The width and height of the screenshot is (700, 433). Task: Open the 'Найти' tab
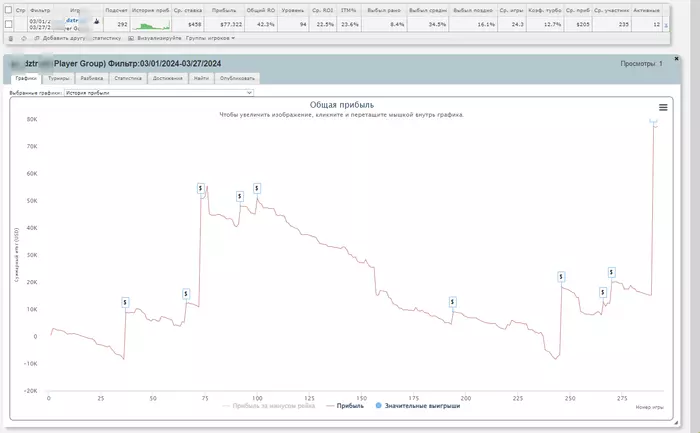pyautogui.click(x=201, y=78)
